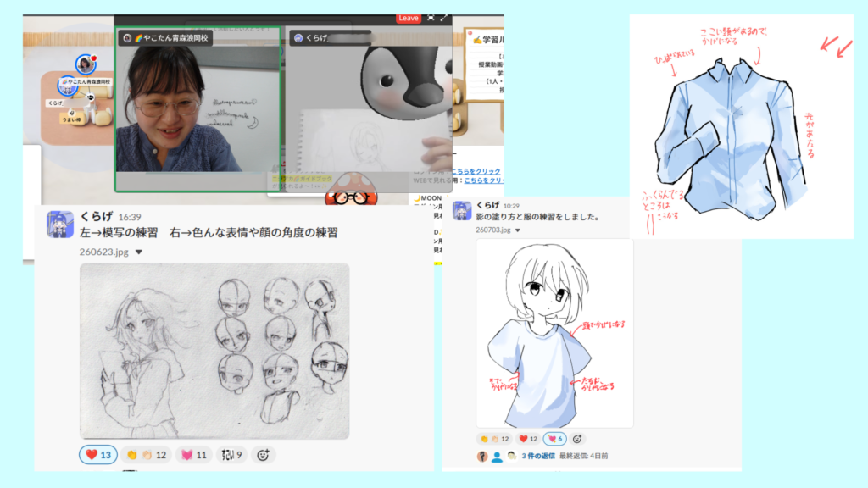Click avatar with red apple badge in room map
Image resolution: width=868 pixels, height=488 pixels.
pyautogui.click(x=86, y=64)
